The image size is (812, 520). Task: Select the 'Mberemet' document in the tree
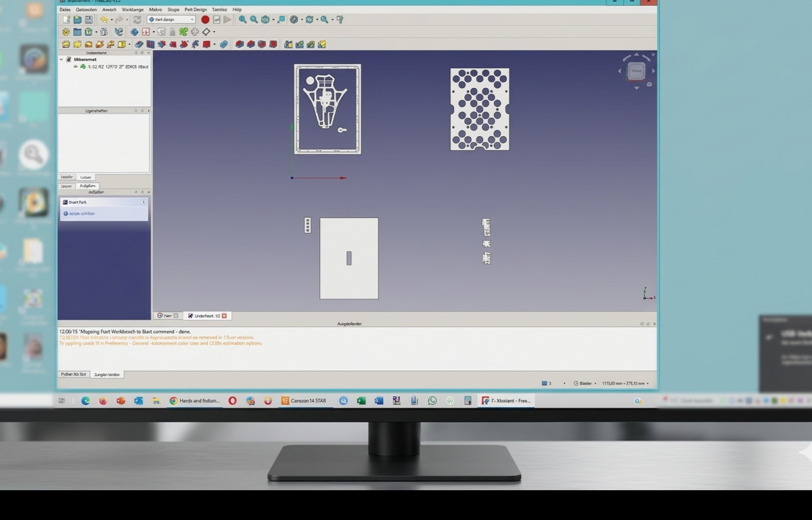85,60
